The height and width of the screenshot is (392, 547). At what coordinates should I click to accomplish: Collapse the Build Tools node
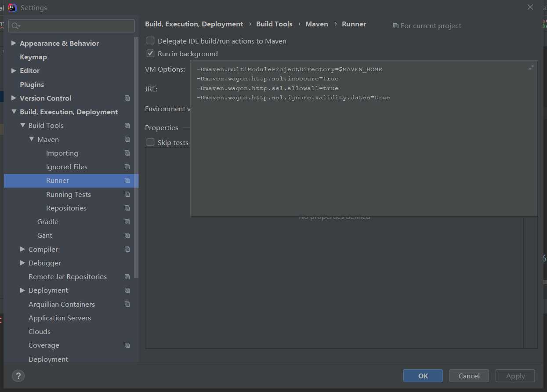tap(22, 125)
